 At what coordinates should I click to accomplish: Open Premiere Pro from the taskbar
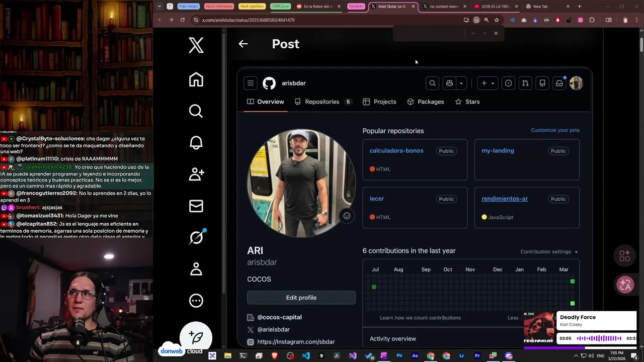click(477, 356)
